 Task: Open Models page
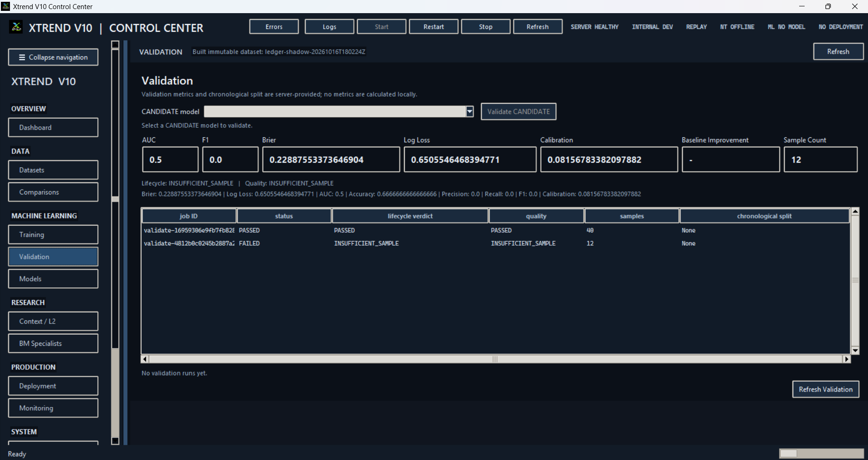[53, 279]
